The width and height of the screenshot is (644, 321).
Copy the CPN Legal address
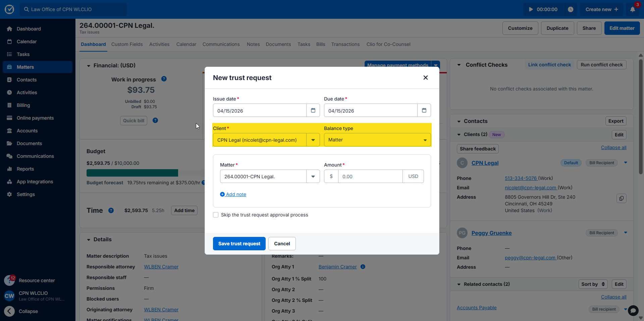point(621,198)
